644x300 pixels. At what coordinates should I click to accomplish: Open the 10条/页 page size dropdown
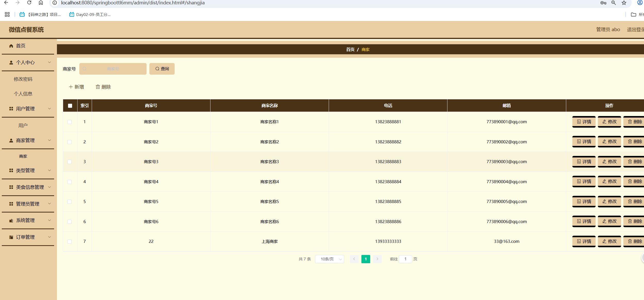point(329,259)
